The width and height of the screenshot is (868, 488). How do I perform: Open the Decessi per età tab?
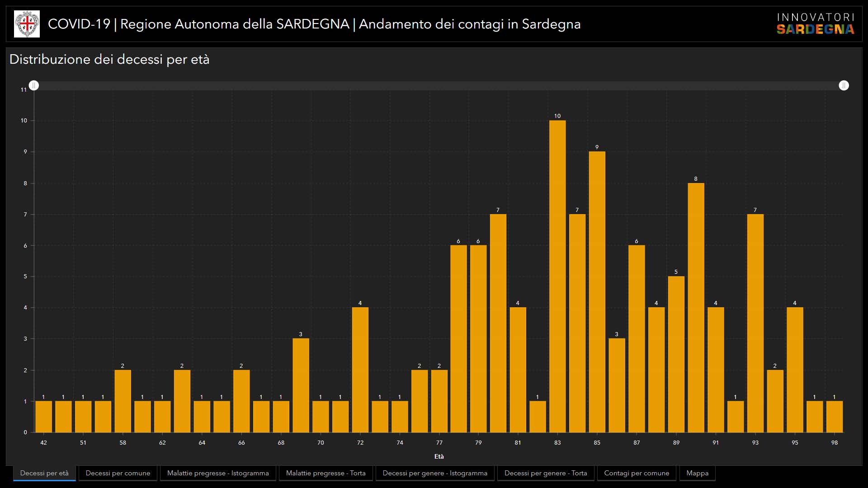tap(44, 473)
